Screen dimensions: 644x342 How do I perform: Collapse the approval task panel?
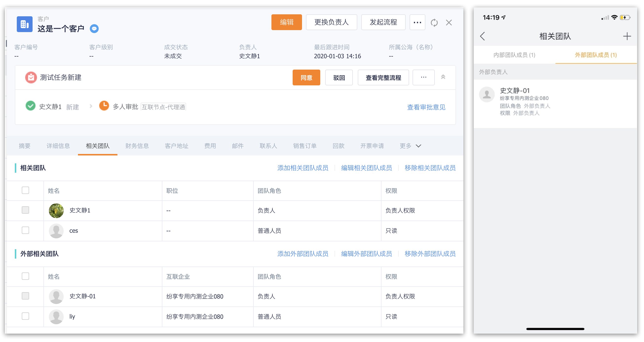[x=443, y=77]
